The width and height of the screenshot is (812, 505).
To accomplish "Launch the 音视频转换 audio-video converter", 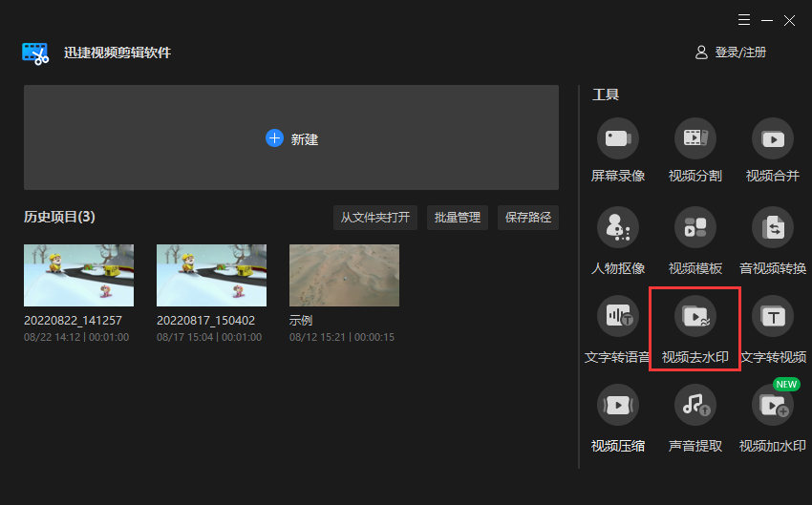I will click(x=772, y=228).
